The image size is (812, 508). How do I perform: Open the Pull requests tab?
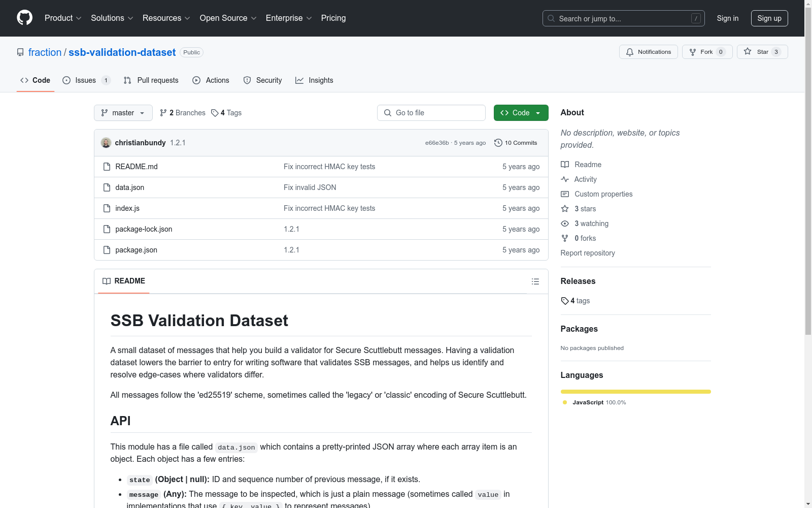(151, 80)
